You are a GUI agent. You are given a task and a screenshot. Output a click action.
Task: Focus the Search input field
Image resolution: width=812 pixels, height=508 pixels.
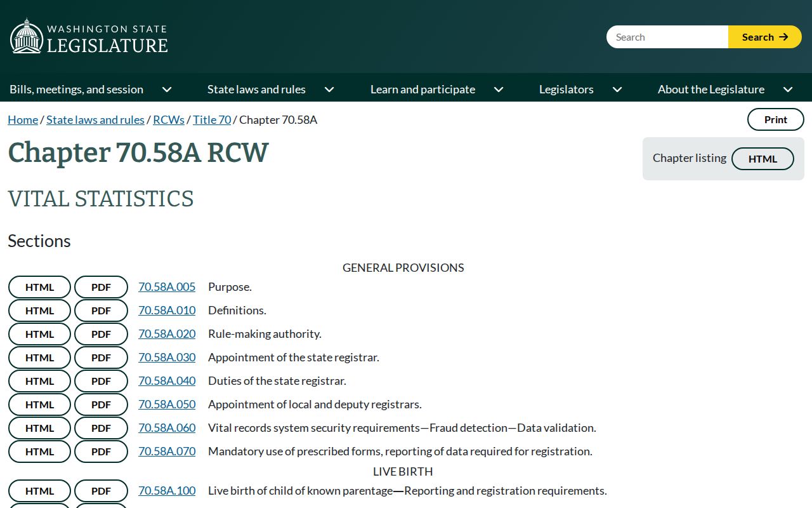coord(667,37)
